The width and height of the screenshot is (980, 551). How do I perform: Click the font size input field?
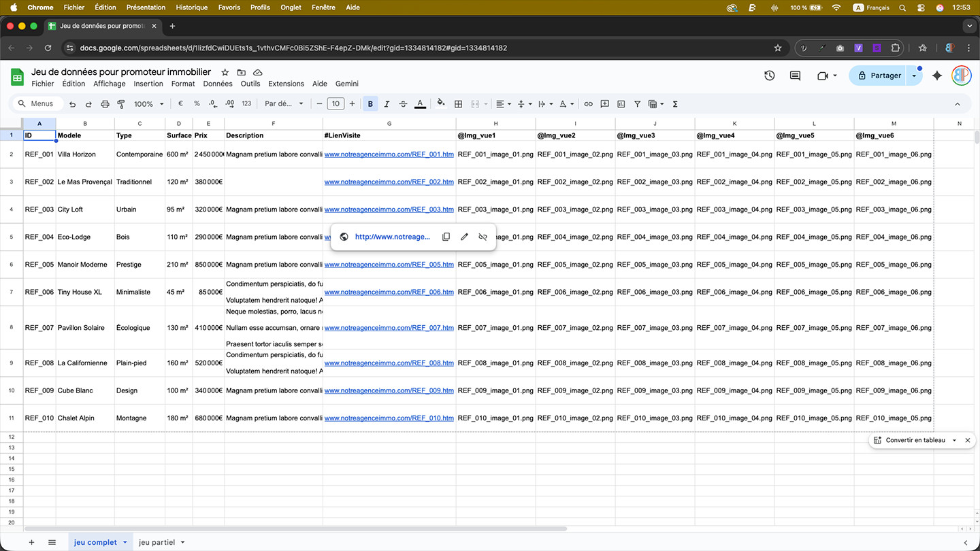point(336,104)
